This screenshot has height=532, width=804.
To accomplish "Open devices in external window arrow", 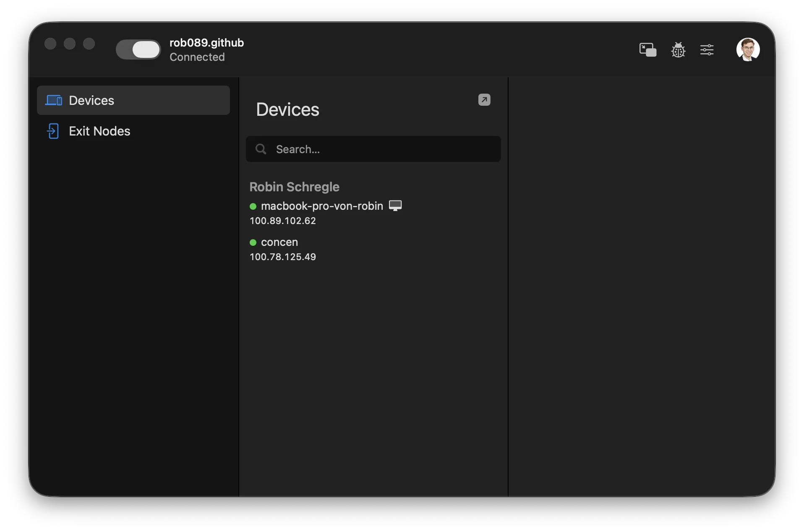I will pos(484,100).
